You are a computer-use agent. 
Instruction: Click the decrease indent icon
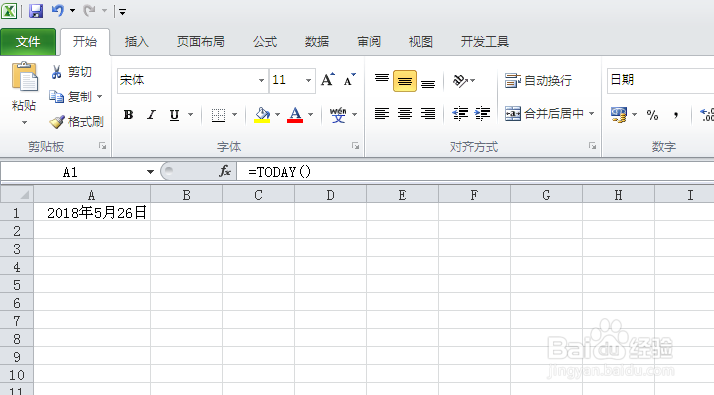pos(460,113)
